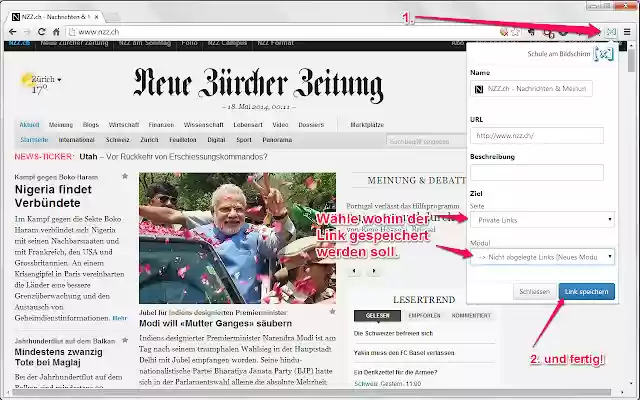This screenshot has width=640, height=400.
Task: Click the NZZ favicon in Name field
Action: [479, 89]
